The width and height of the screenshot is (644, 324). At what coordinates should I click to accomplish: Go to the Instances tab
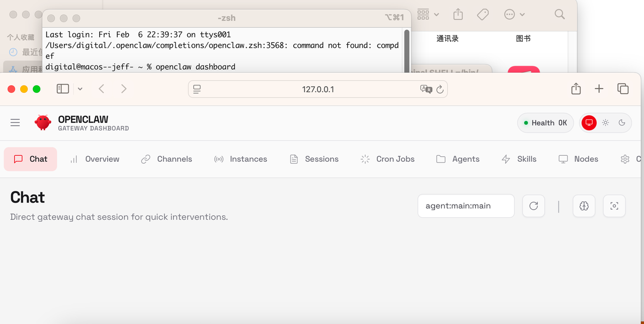click(x=240, y=159)
